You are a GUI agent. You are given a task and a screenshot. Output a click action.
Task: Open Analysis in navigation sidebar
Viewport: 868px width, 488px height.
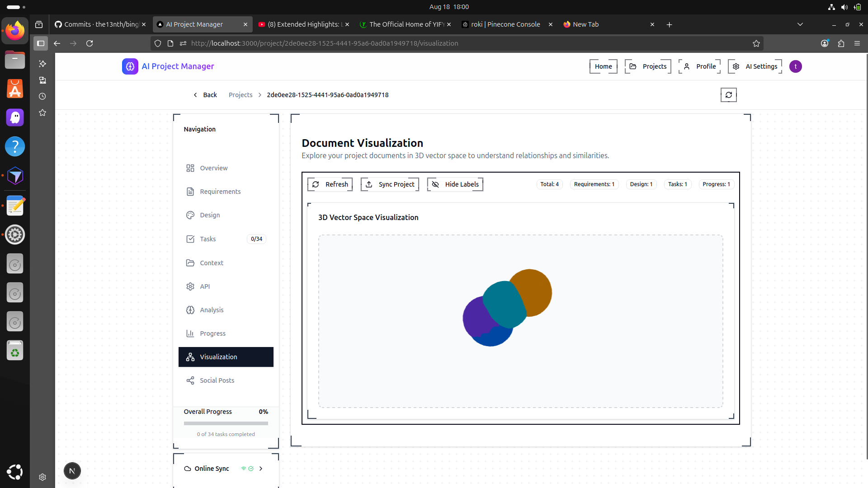(212, 310)
